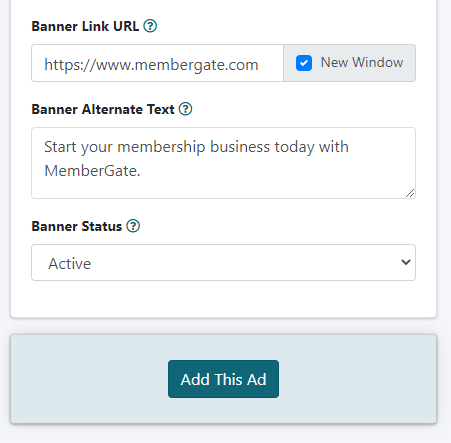The width and height of the screenshot is (451, 443).
Task: Grab the textarea resize handle corner
Action: coord(410,193)
